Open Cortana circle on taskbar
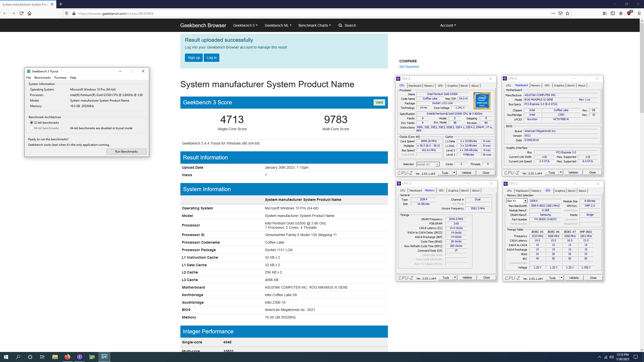 coord(30,357)
